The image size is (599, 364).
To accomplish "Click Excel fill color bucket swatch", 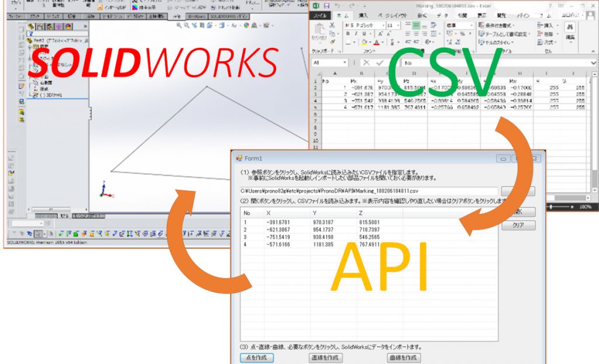I will [x=364, y=42].
